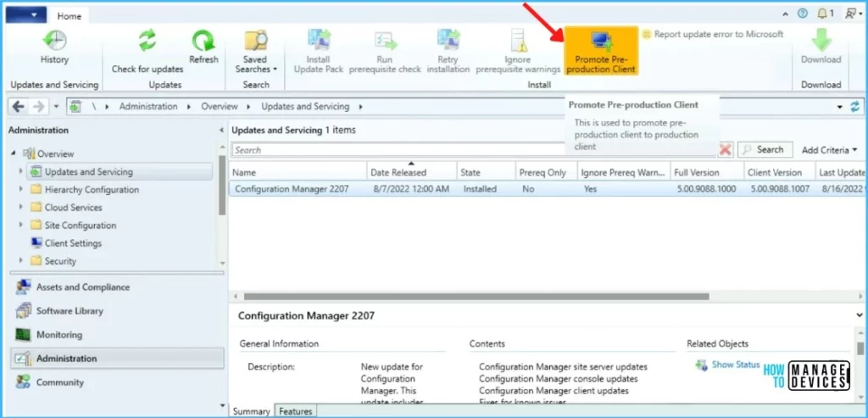
Task: Select Overview in the tree
Action: tap(55, 154)
